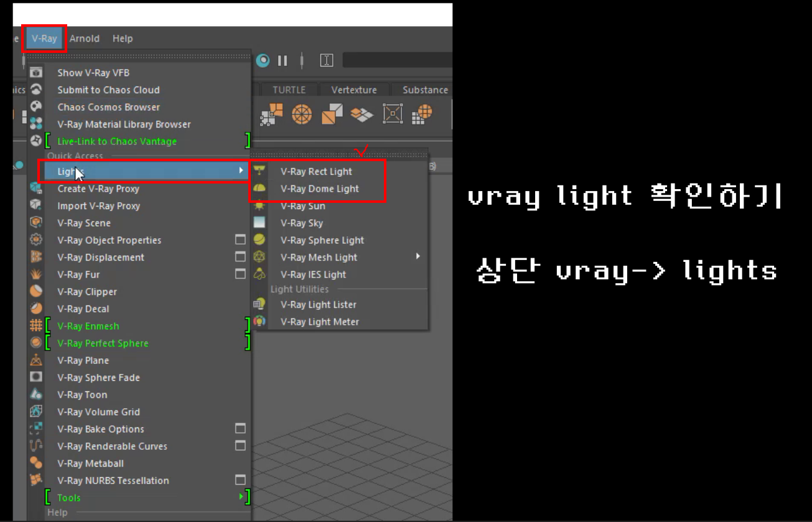Viewport: 812px width, 522px height.
Task: Click the pause playback button
Action: [x=282, y=60]
